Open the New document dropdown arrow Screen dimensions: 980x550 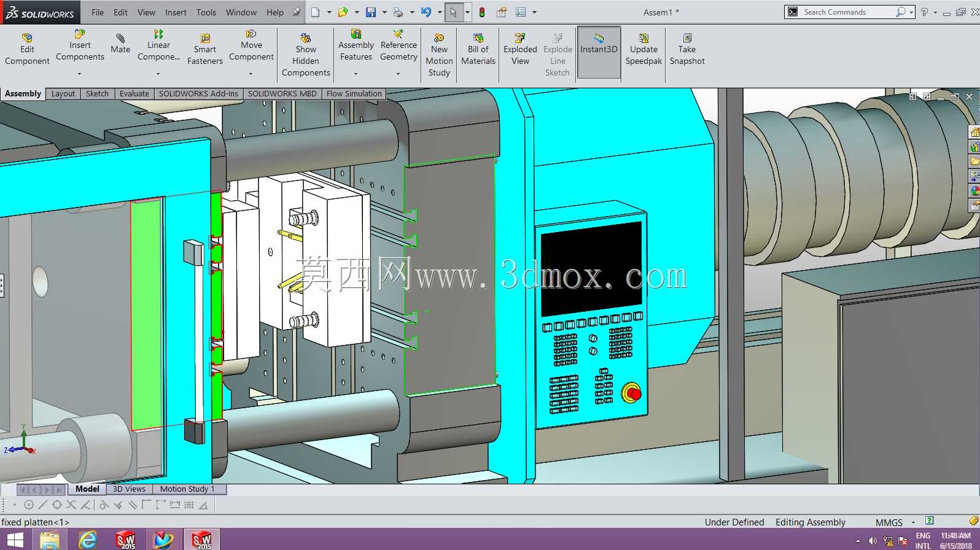[329, 12]
